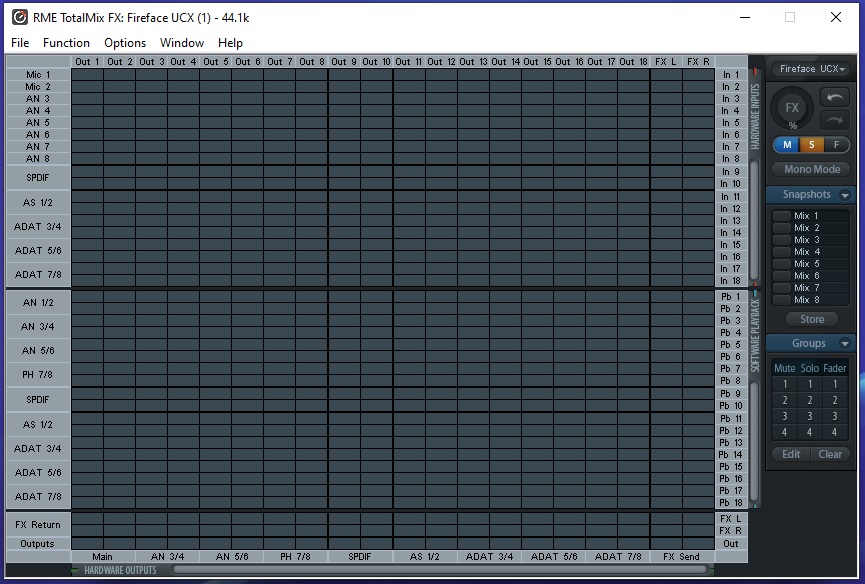Click the Hardware Outputs horizontal scrollbar
865x584 pixels.
coord(440,570)
